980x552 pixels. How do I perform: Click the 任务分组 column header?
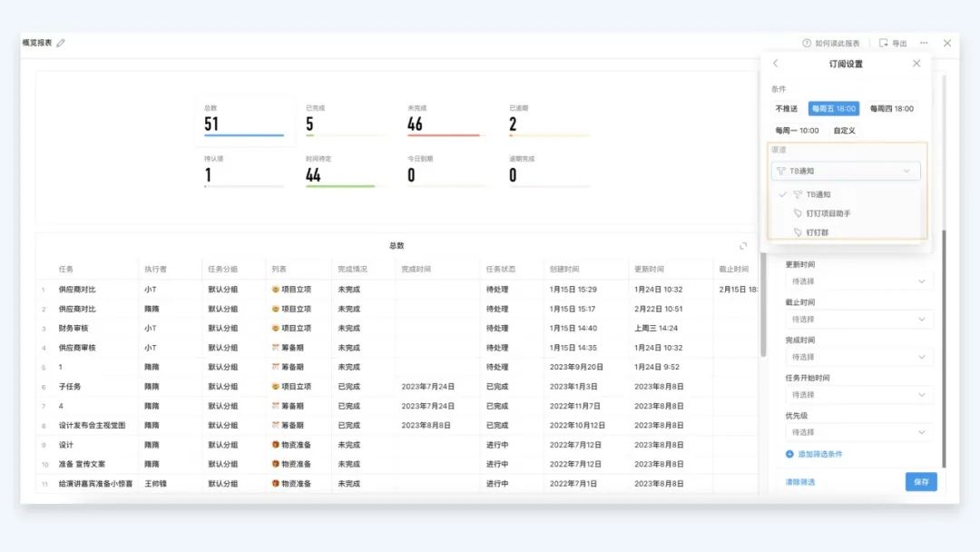[222, 270]
